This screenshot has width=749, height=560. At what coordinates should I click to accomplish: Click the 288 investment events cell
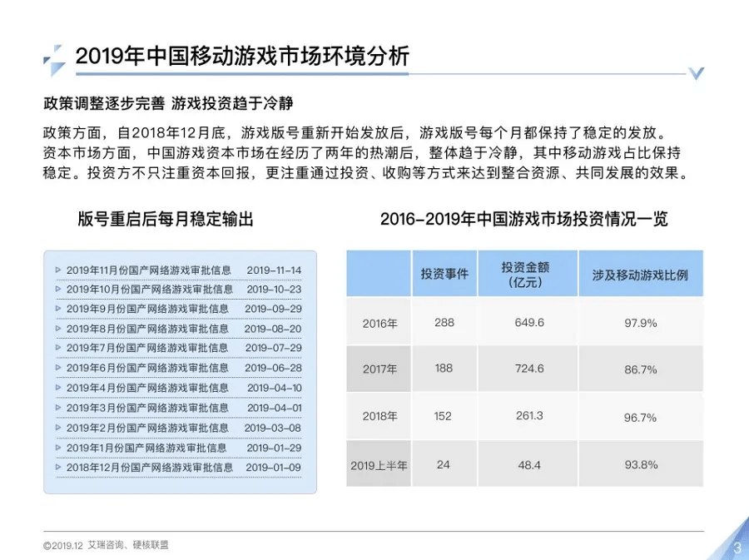pyautogui.click(x=444, y=323)
